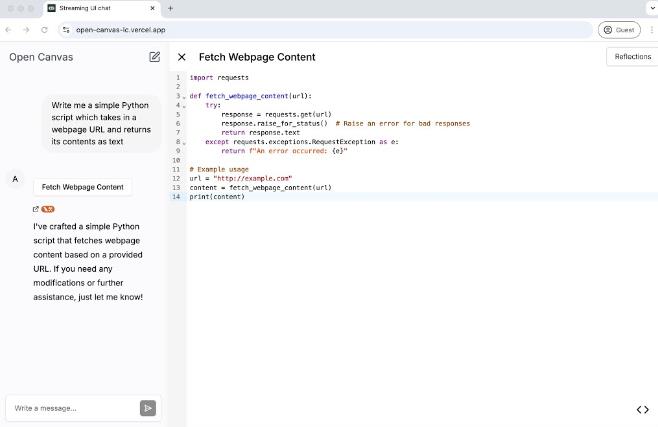This screenshot has height=427, width=658.
Task: Click line number 14 in the gutter
Action: (x=176, y=197)
